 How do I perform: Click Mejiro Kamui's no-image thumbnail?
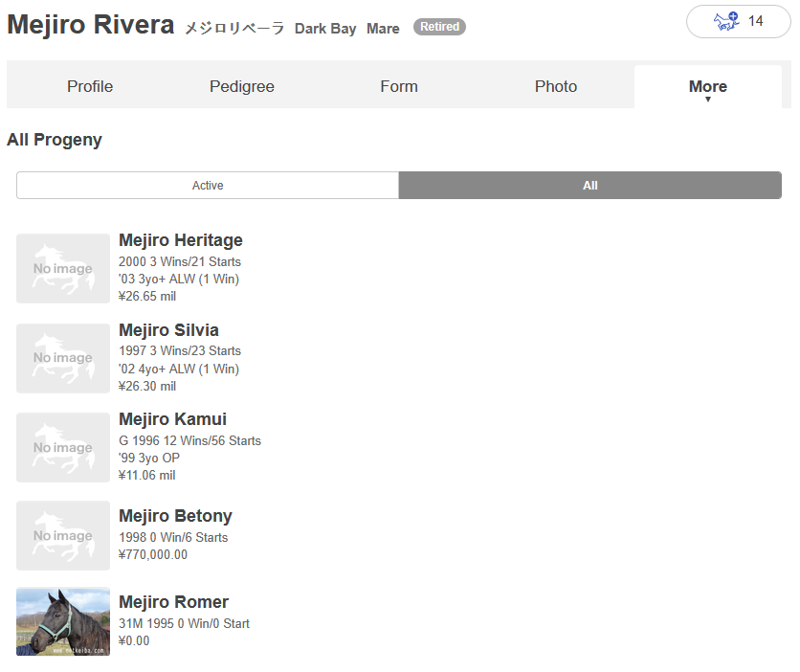[63, 447]
